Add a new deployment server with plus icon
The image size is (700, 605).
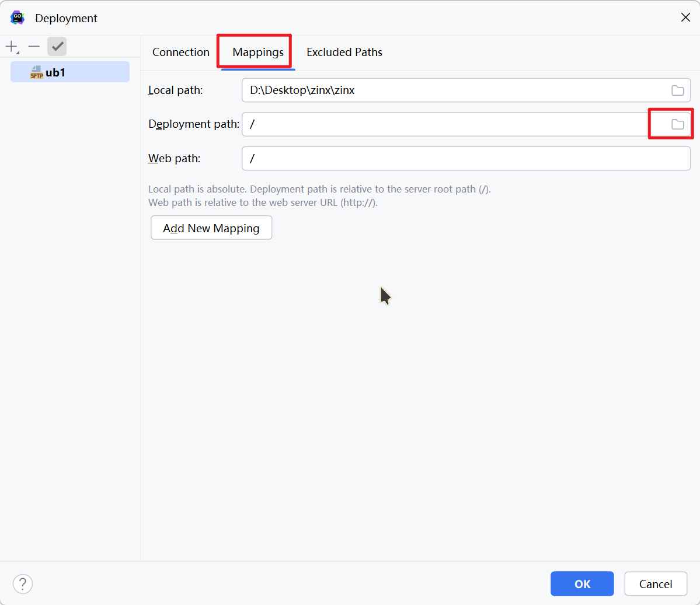tap(12, 47)
